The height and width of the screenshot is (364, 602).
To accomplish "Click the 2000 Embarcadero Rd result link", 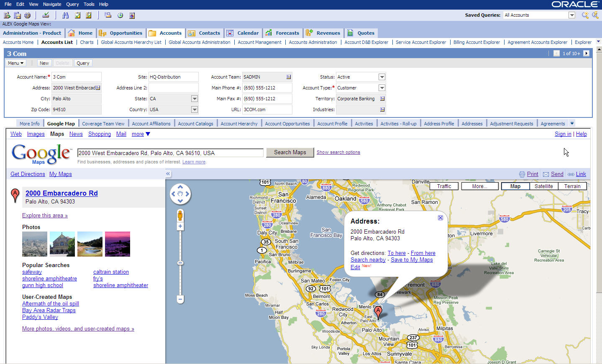I will [61, 193].
